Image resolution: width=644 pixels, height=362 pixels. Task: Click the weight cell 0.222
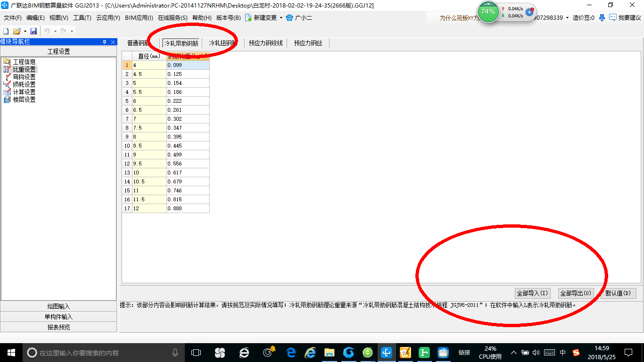(188, 101)
